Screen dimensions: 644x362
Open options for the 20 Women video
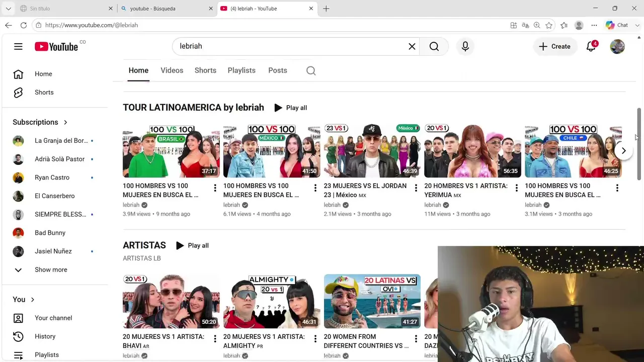coord(416,339)
